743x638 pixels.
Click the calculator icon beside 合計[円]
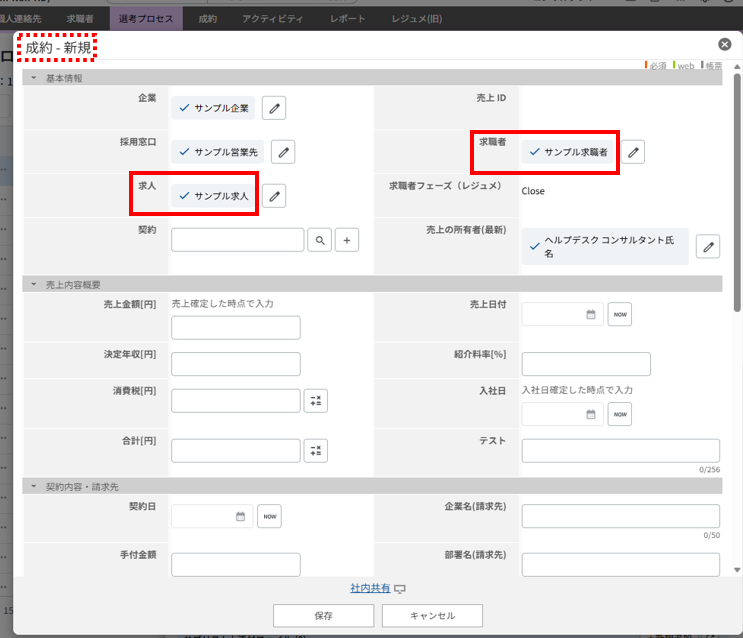click(x=315, y=451)
